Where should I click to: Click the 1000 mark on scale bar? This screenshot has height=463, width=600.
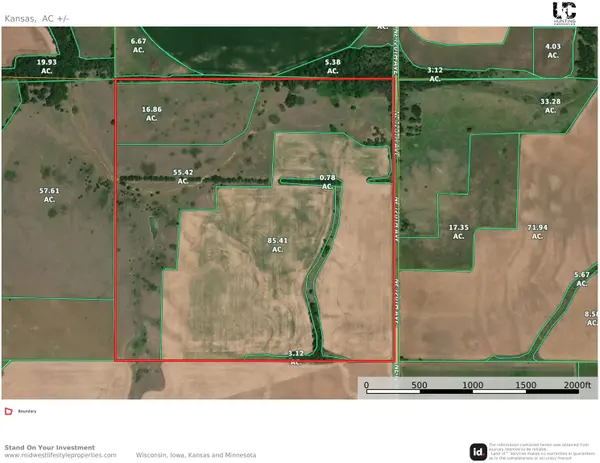coord(473,385)
